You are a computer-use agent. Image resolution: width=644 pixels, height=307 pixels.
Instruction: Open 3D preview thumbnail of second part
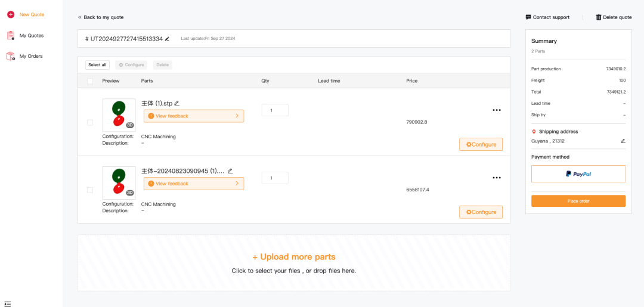(x=119, y=183)
